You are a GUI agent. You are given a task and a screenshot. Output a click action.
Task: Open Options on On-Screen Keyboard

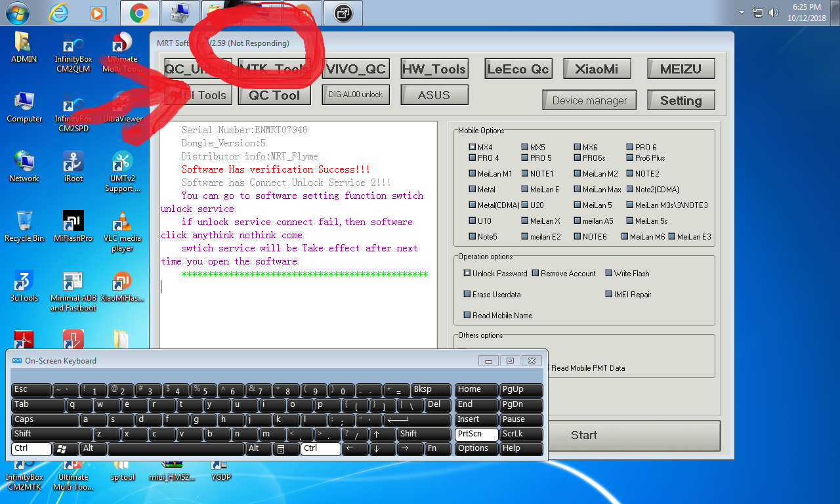[476, 449]
